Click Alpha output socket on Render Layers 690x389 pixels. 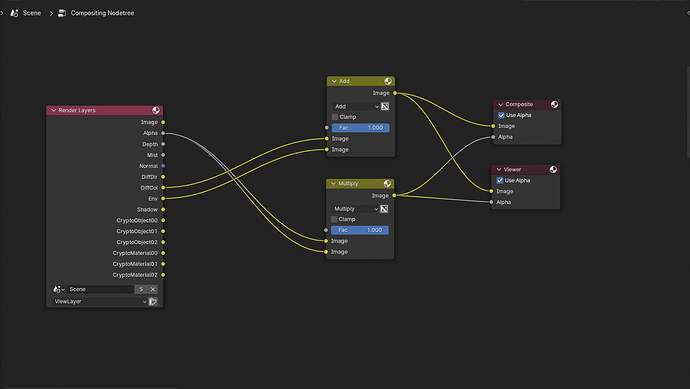pyautogui.click(x=163, y=133)
